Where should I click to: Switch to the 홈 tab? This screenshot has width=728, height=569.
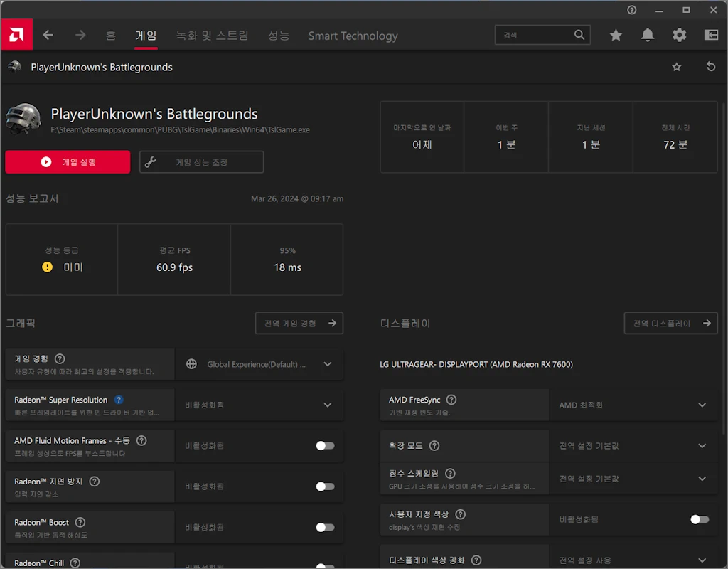(110, 36)
